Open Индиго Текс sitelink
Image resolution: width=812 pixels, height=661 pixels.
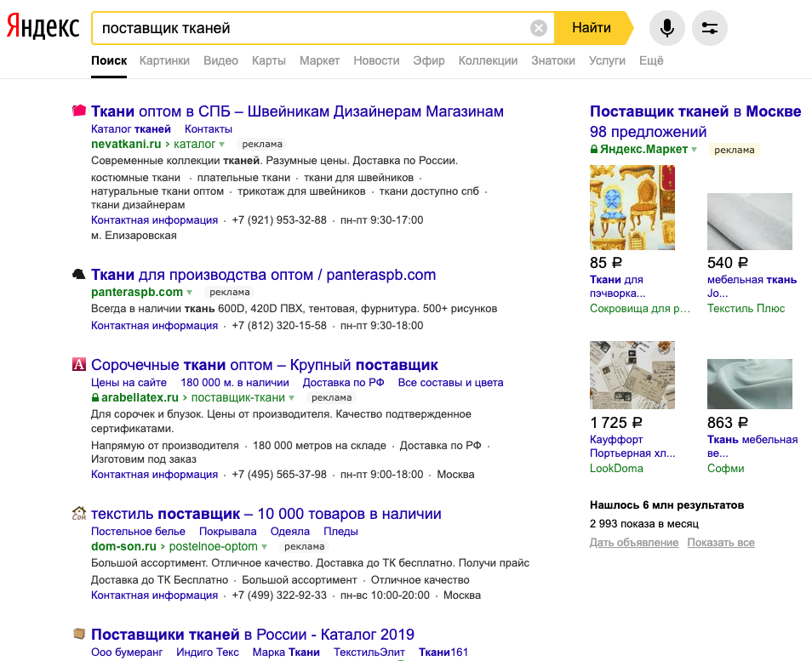pyautogui.click(x=208, y=652)
